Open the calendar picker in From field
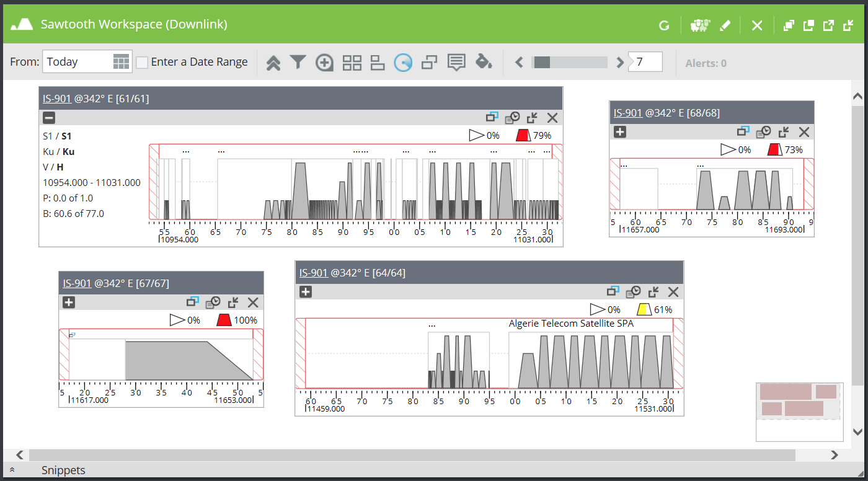Image resolution: width=868 pixels, height=481 pixels. coord(121,62)
